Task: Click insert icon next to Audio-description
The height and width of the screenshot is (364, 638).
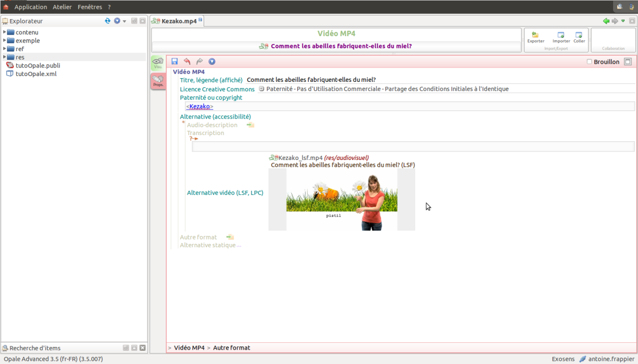Action: [250, 125]
